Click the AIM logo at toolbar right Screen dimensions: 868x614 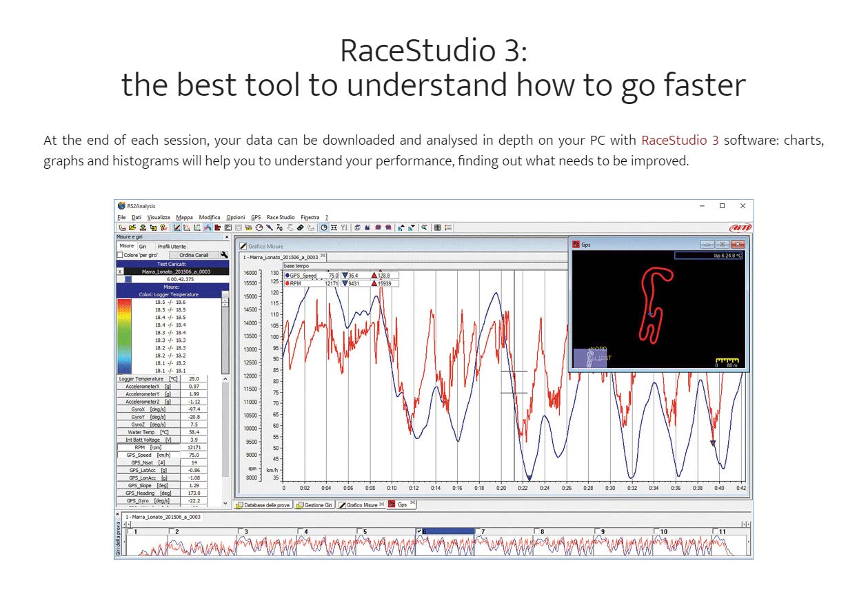coord(739,227)
